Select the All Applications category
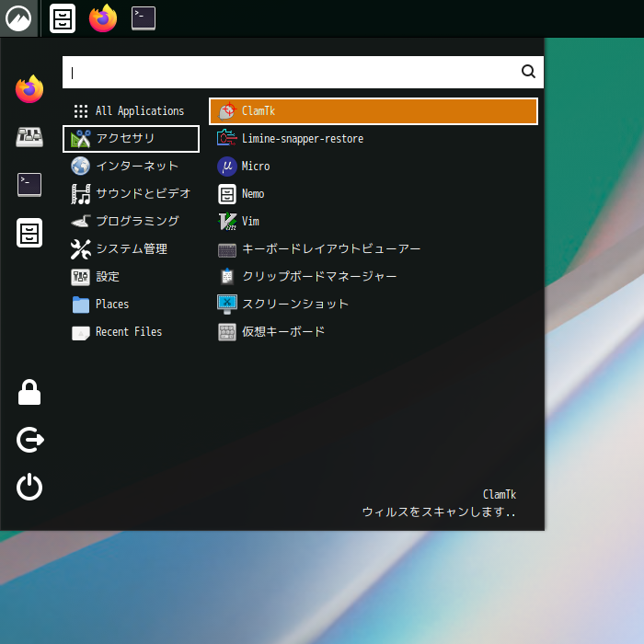 click(131, 111)
